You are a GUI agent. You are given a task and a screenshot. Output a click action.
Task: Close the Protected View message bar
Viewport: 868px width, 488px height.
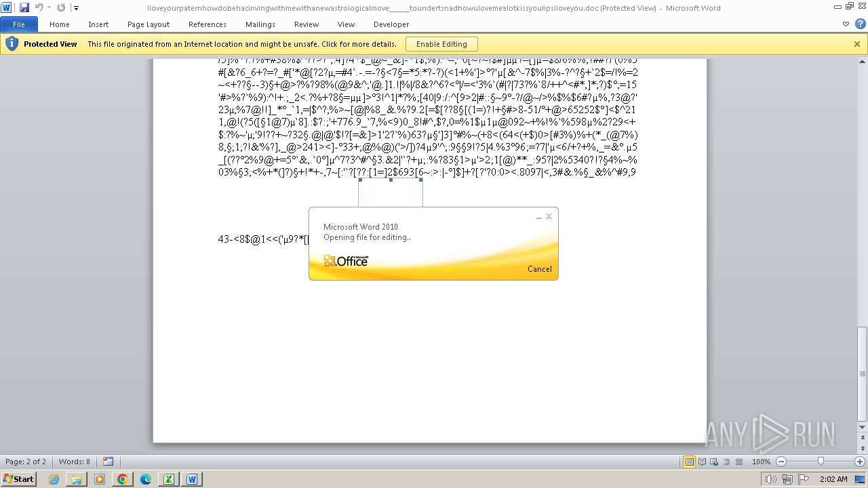click(857, 44)
